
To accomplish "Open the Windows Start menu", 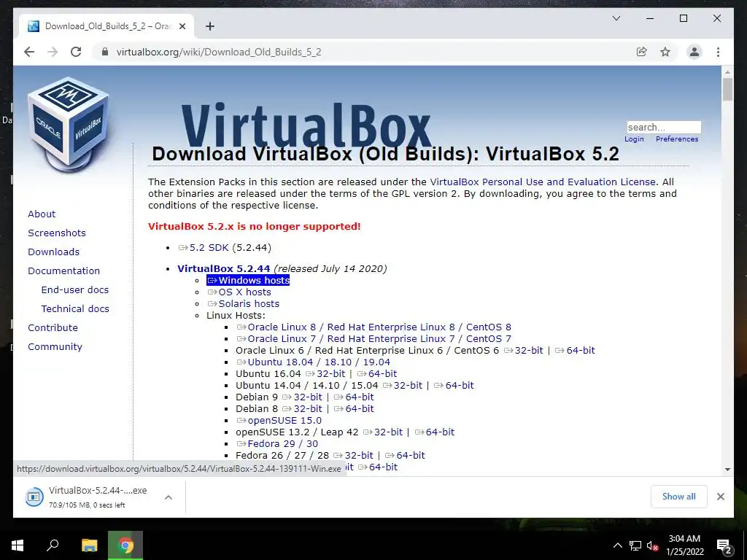I will [x=18, y=545].
